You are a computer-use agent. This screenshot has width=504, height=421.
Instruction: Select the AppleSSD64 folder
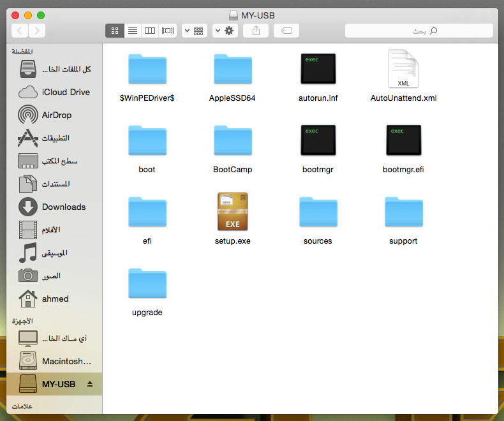tap(233, 69)
